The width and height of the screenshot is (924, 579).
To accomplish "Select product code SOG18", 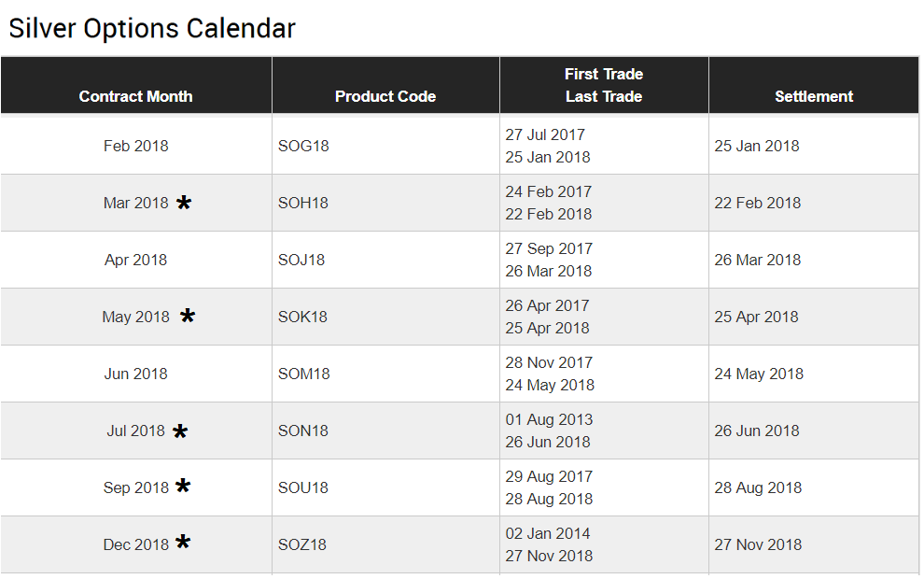I will pos(303,146).
